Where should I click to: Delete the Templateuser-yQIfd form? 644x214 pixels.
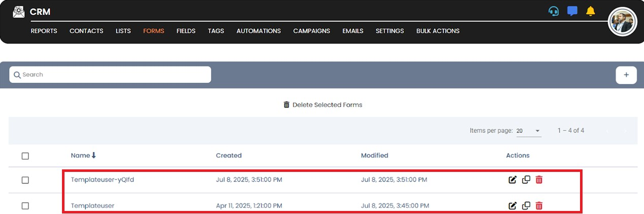pos(539,180)
